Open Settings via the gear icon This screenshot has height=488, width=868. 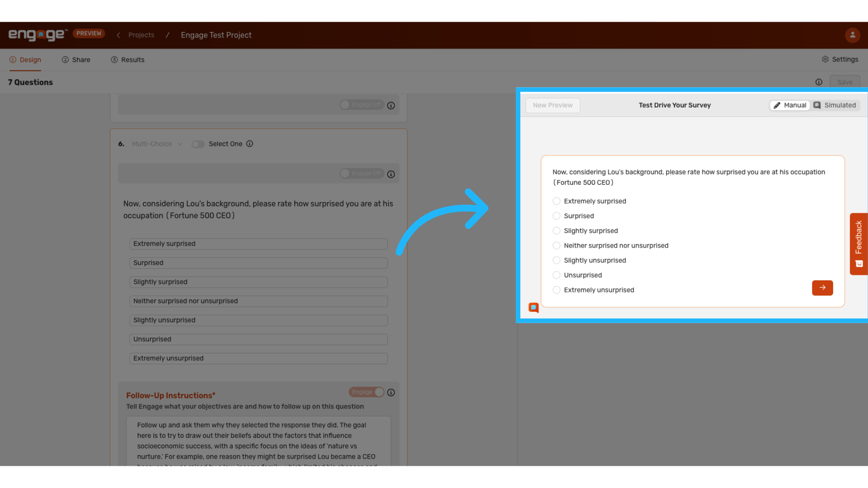click(x=825, y=59)
